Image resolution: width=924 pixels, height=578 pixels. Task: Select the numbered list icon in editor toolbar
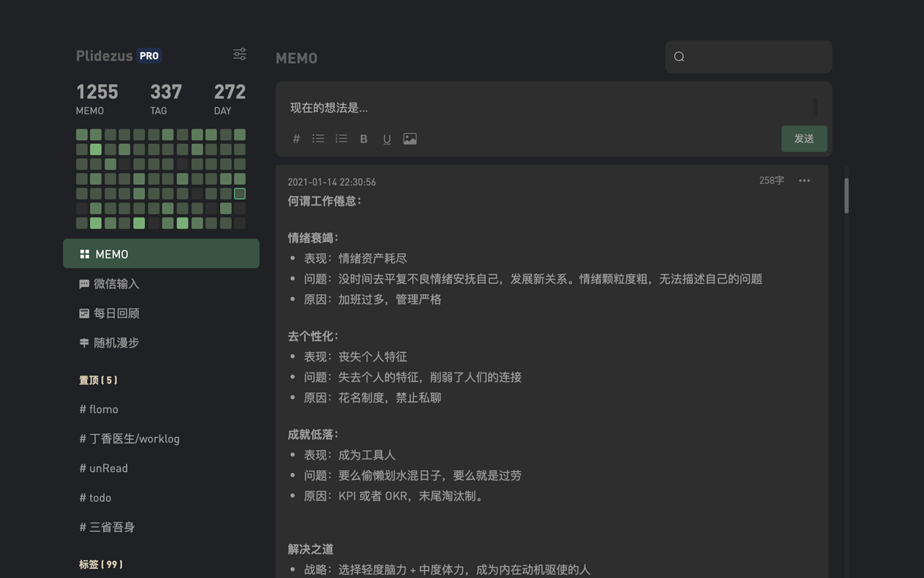341,139
